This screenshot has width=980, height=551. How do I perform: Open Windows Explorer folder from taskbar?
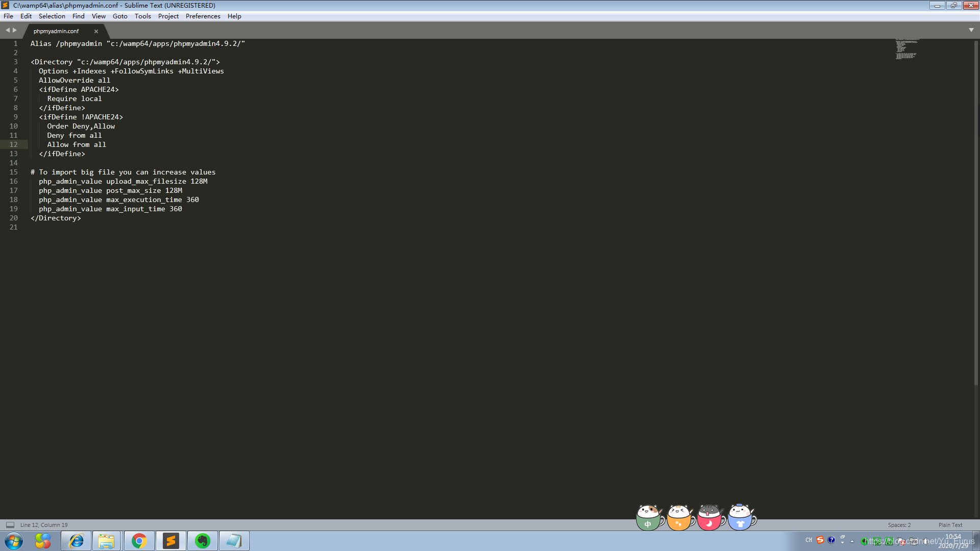coord(106,541)
